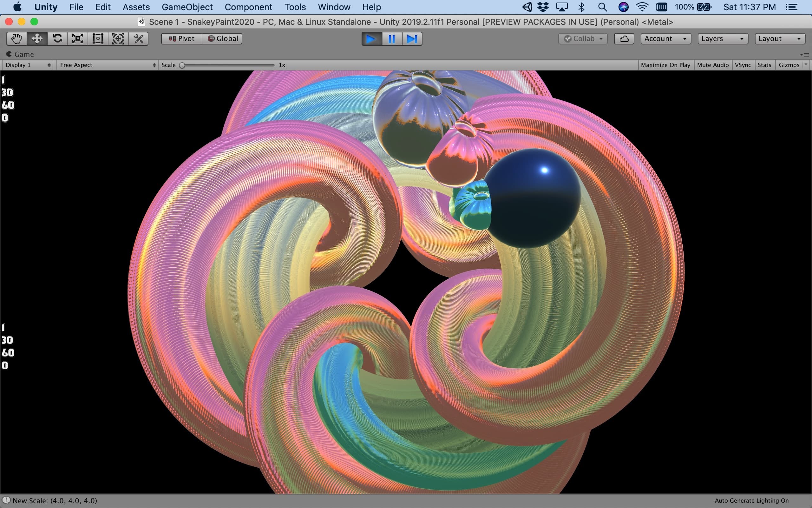Open the Window menu
The height and width of the screenshot is (508, 812).
334,7
